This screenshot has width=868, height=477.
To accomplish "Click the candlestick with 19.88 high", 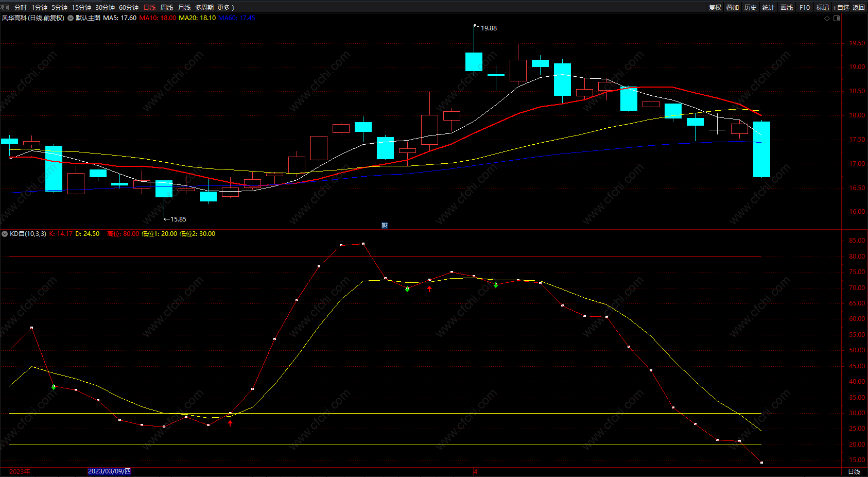I will click(x=474, y=61).
